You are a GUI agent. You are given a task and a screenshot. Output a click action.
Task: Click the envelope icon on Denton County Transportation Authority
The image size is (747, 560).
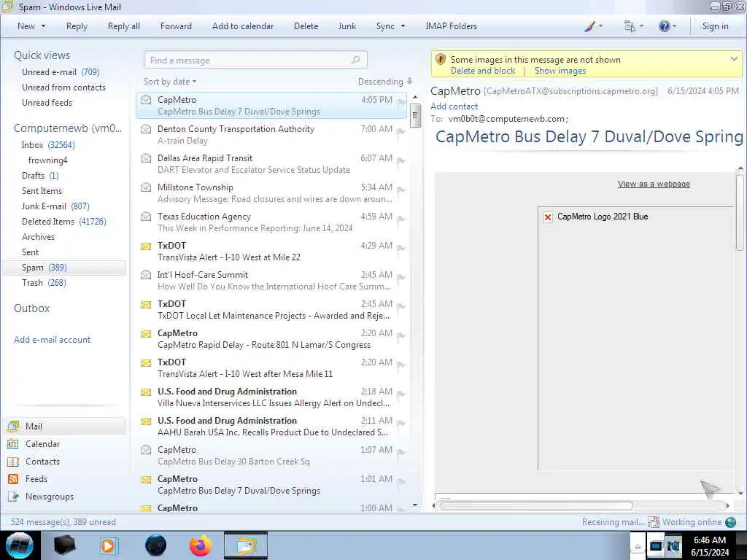(x=146, y=129)
